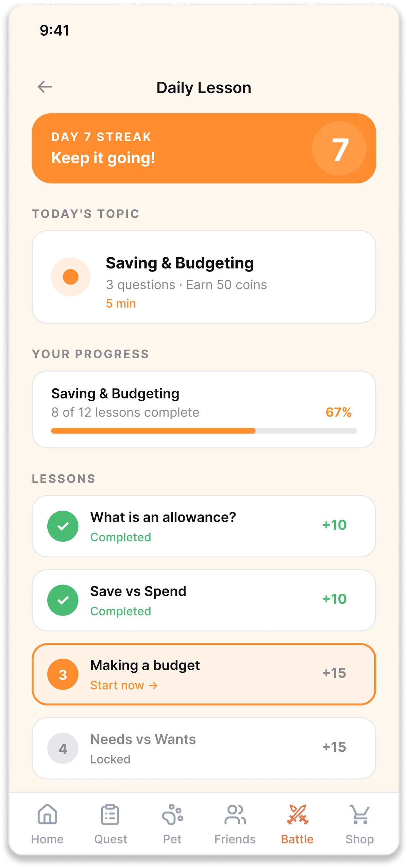The width and height of the screenshot is (408, 868).
Task: Open the Quest clipboard icon
Action: [110, 814]
